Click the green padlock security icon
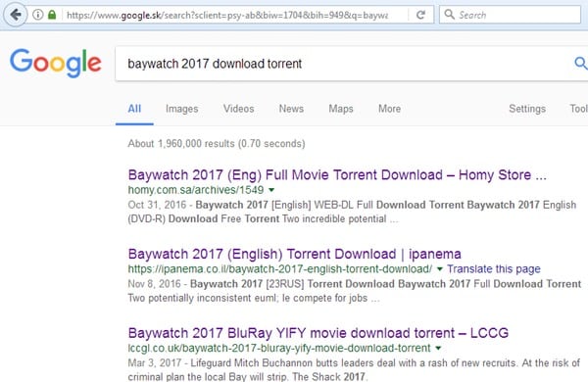The height and width of the screenshot is (382, 588). [x=52, y=15]
